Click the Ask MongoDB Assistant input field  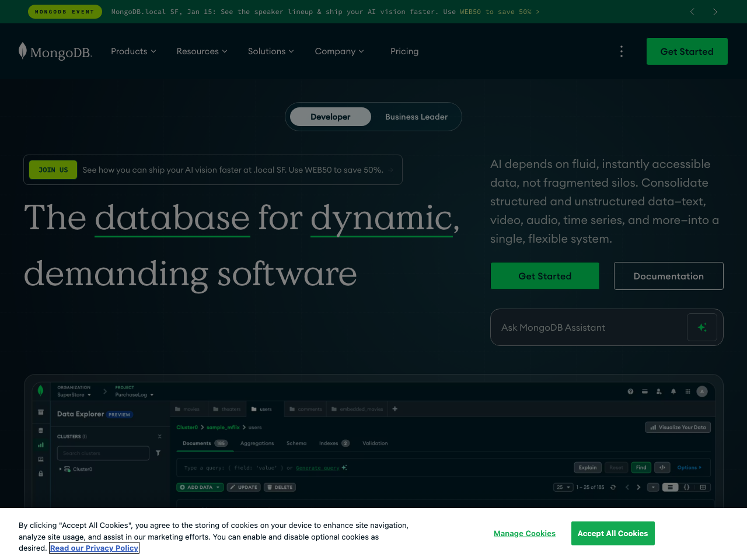584,327
